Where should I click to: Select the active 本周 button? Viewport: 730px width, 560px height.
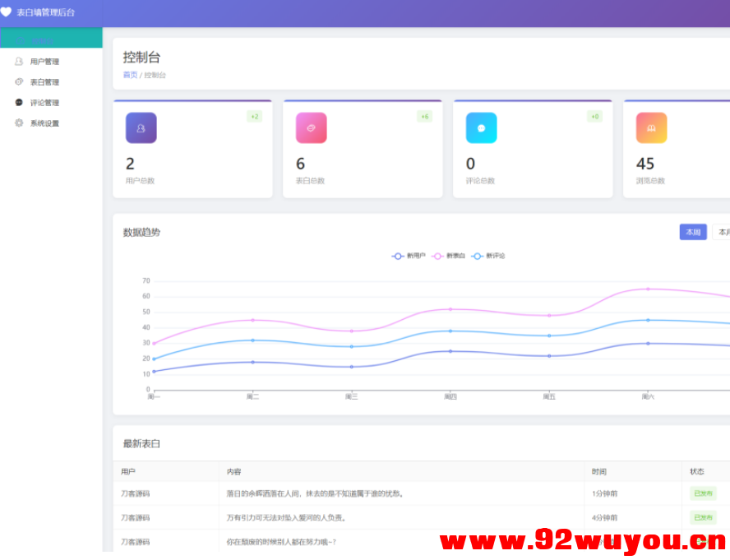tap(692, 232)
